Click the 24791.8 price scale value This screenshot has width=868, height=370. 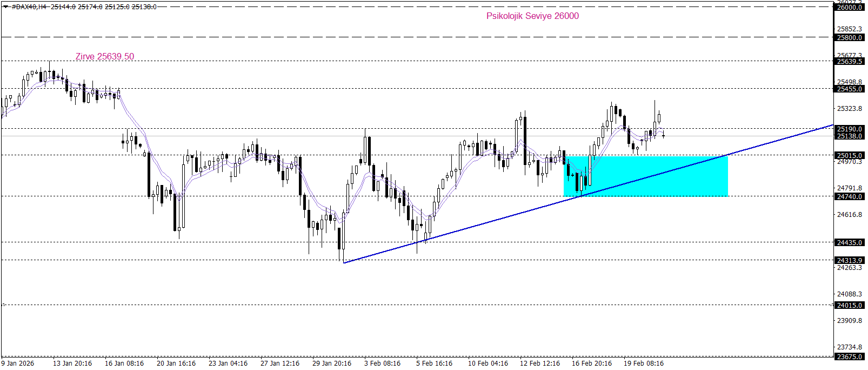pyautogui.click(x=849, y=188)
